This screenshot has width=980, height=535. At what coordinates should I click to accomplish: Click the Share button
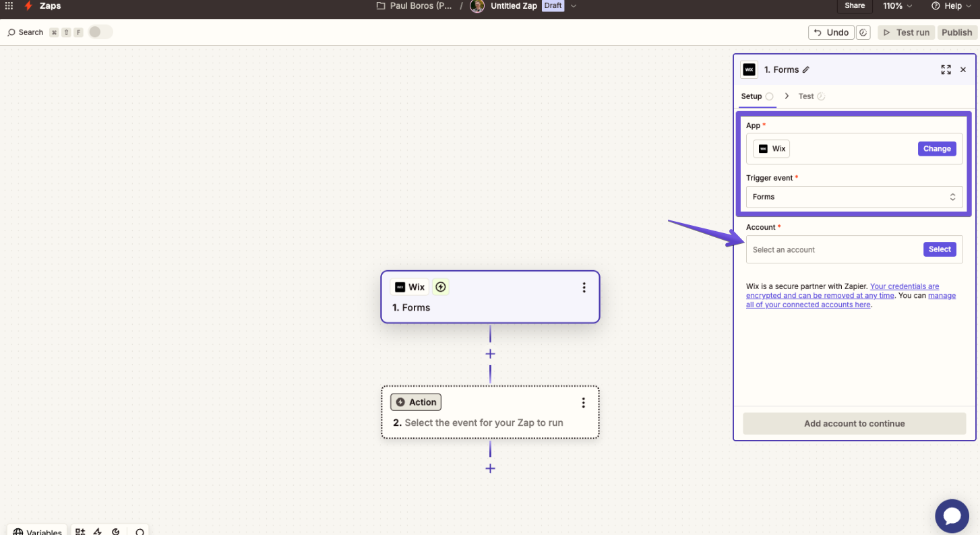855,5
